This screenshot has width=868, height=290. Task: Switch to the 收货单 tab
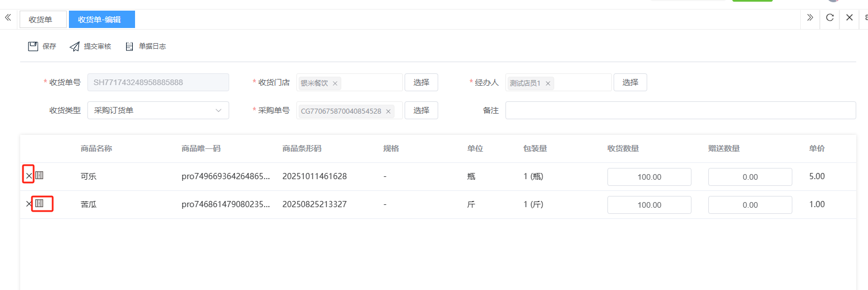pyautogui.click(x=43, y=20)
